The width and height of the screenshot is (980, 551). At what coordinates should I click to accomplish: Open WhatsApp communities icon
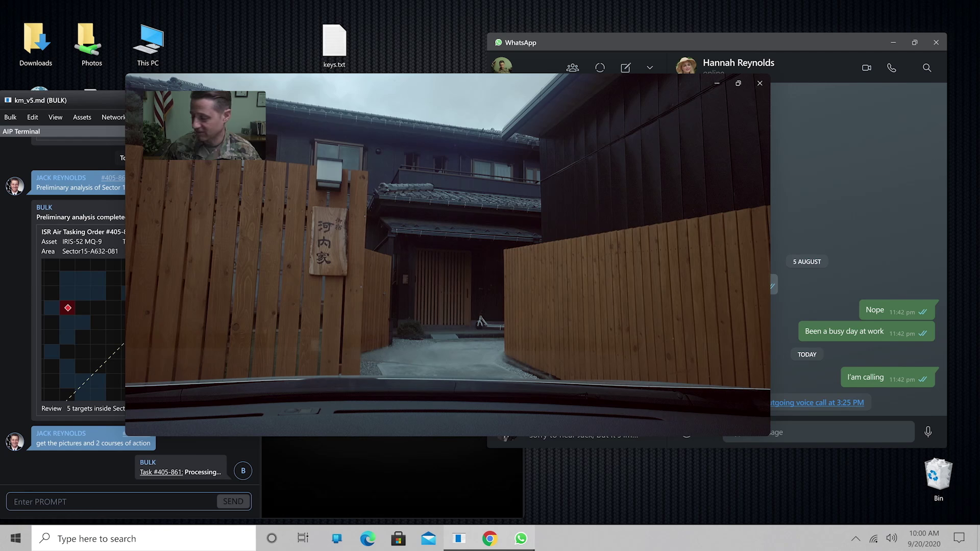click(572, 68)
